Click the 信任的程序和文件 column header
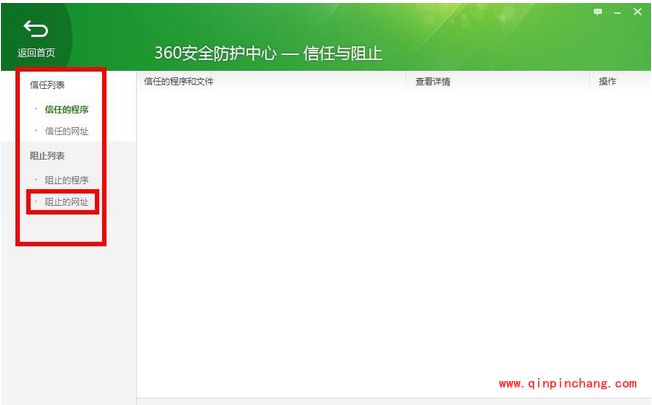The height and width of the screenshot is (405, 652). 178,81
